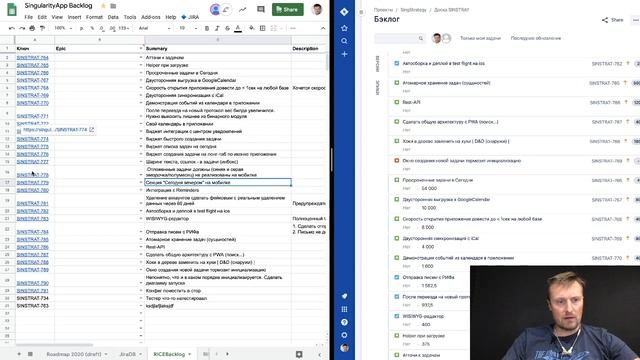Select the Summary column header cell

[x=218, y=49]
